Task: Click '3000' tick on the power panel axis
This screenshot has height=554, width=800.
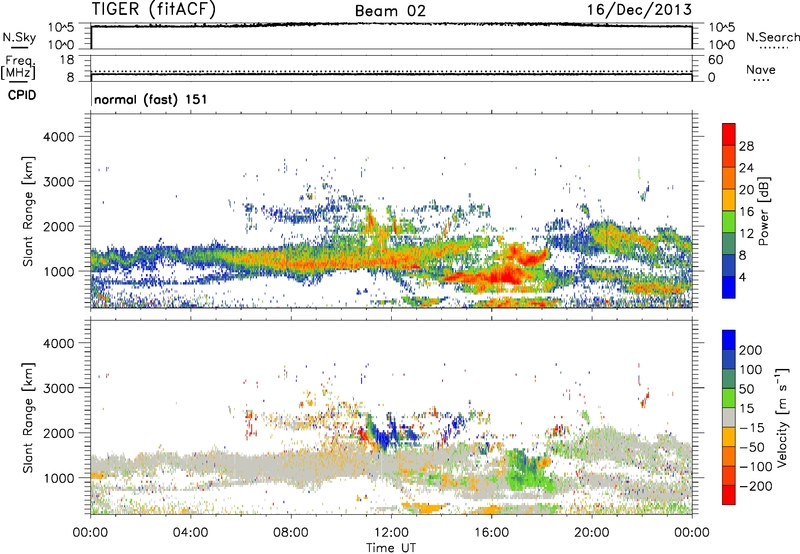Action: [58, 182]
